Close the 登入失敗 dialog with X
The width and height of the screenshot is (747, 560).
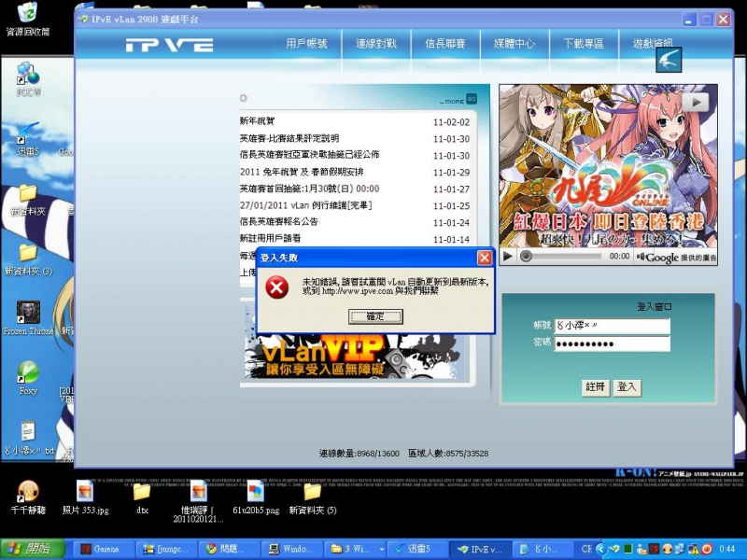coord(484,258)
